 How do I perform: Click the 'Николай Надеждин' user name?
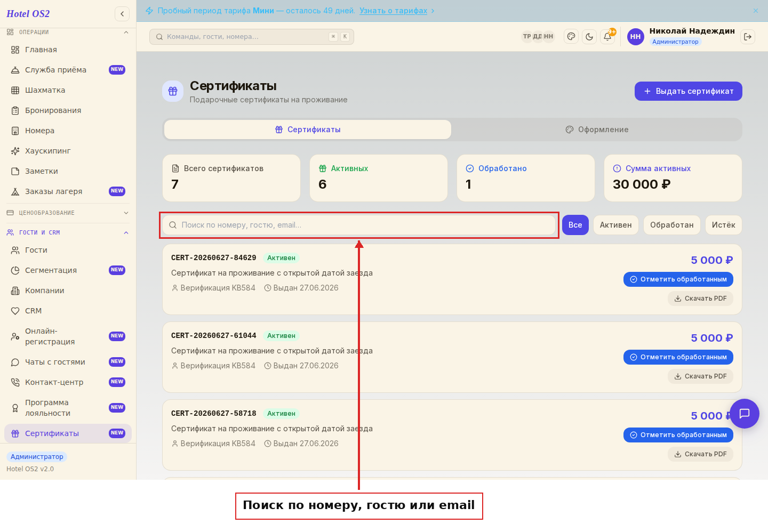pos(692,31)
